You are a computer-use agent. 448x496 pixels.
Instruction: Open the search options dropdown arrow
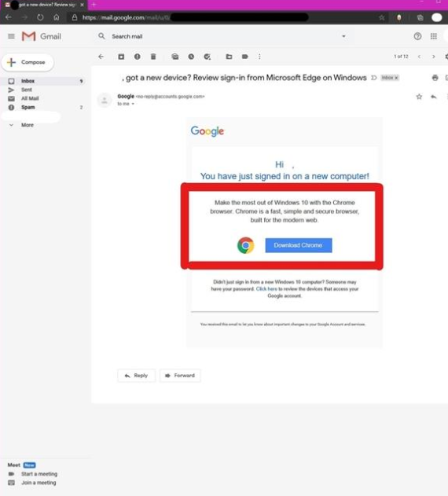(x=343, y=36)
